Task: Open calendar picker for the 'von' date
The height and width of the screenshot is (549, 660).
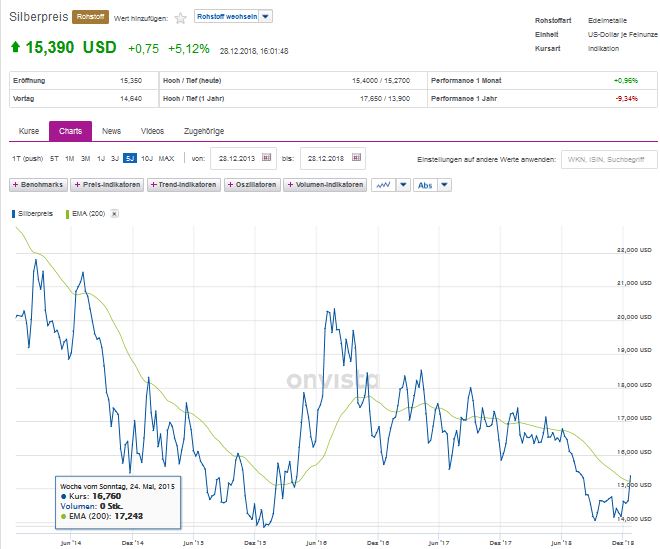Action: (266, 158)
